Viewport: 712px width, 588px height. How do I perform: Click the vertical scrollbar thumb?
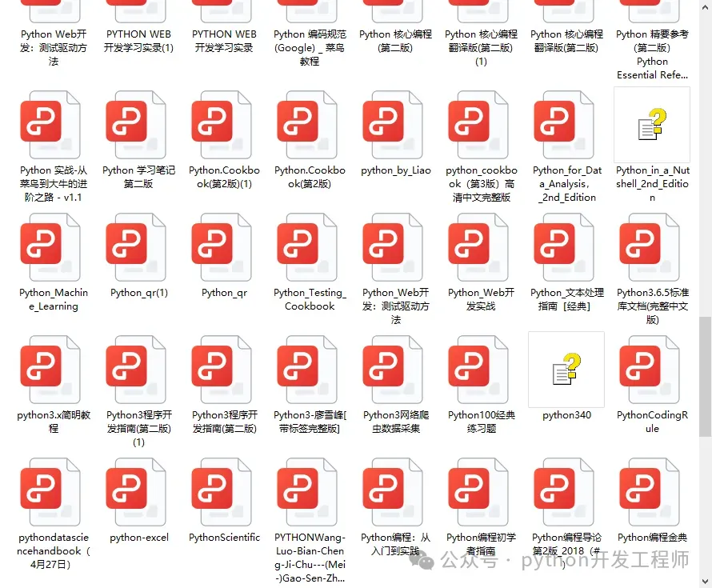point(705,377)
